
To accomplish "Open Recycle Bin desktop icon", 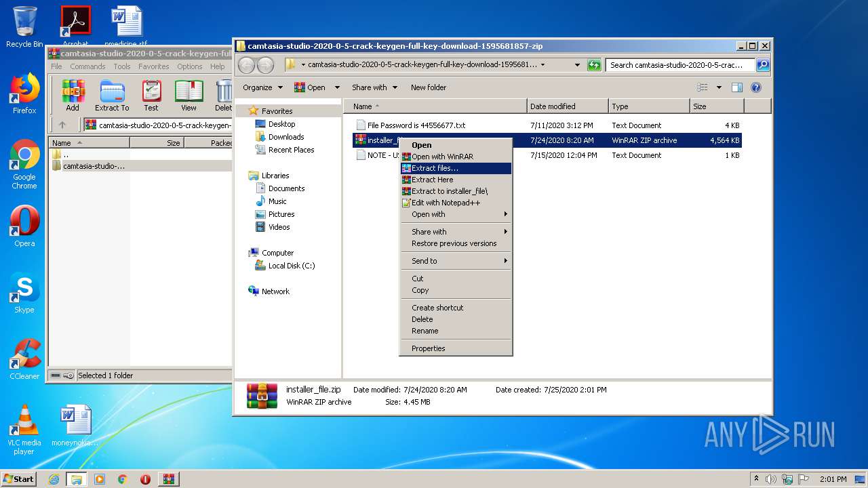I will click(24, 27).
